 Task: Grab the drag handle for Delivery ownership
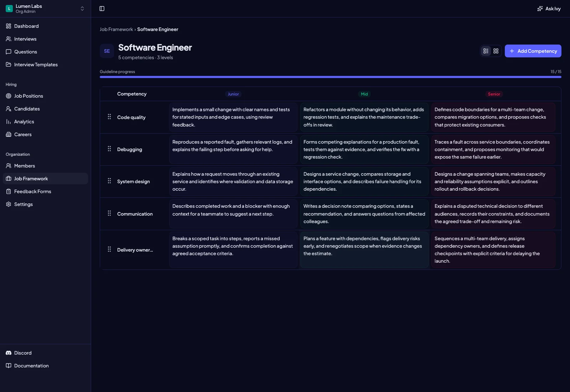pyautogui.click(x=109, y=249)
